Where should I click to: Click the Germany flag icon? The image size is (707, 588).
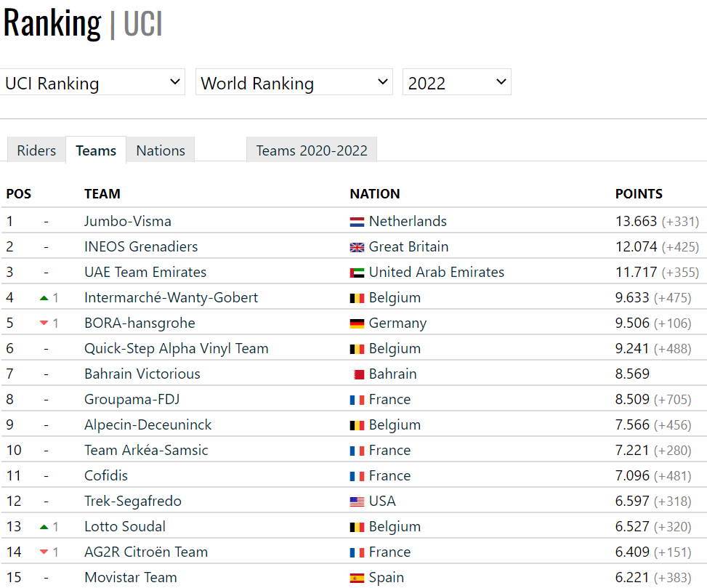[357, 323]
